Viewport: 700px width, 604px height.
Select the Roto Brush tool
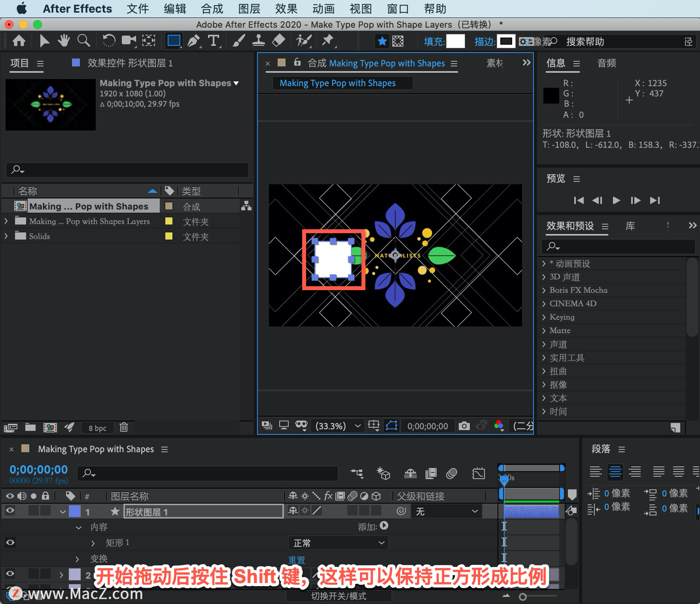click(304, 41)
